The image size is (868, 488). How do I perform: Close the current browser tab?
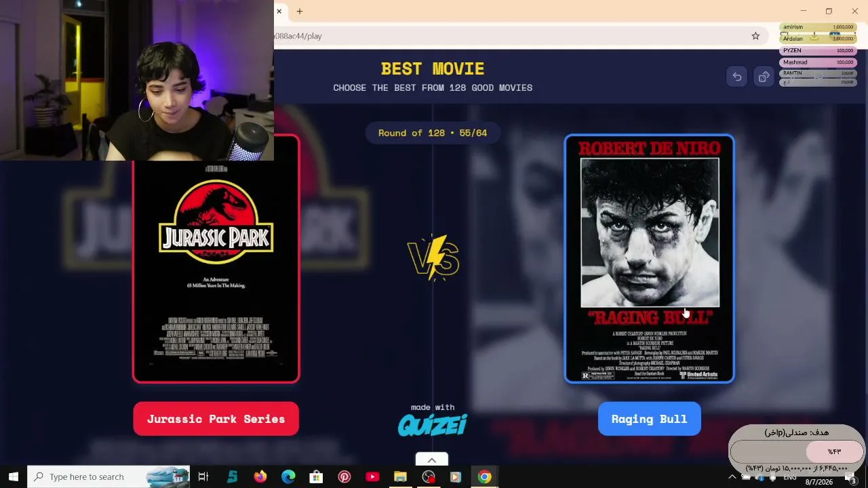pyautogui.click(x=279, y=12)
